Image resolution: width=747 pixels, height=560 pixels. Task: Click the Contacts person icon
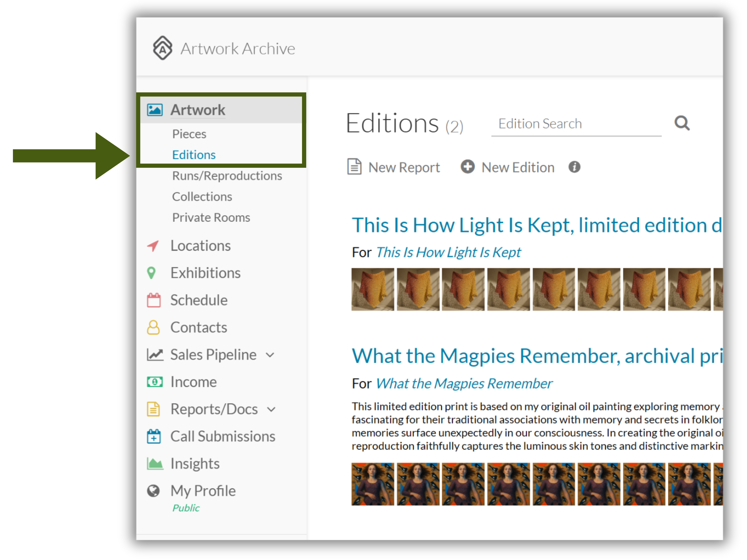153,327
